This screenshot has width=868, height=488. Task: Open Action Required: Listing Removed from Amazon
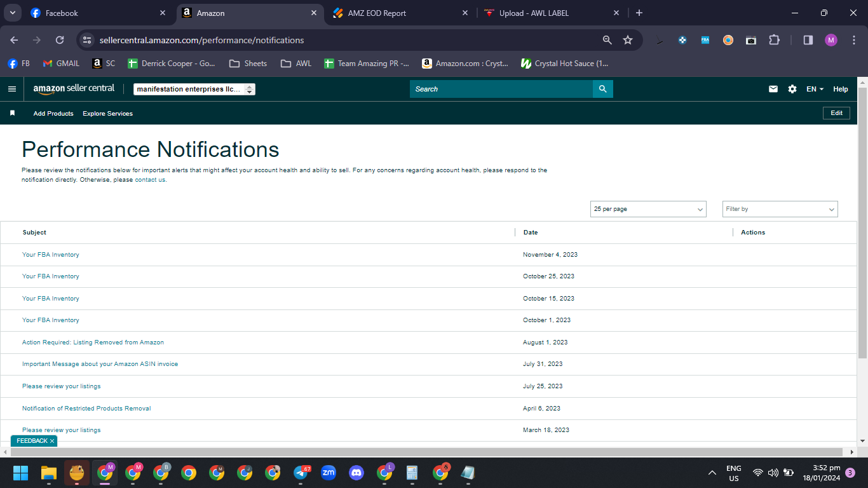pos(93,342)
